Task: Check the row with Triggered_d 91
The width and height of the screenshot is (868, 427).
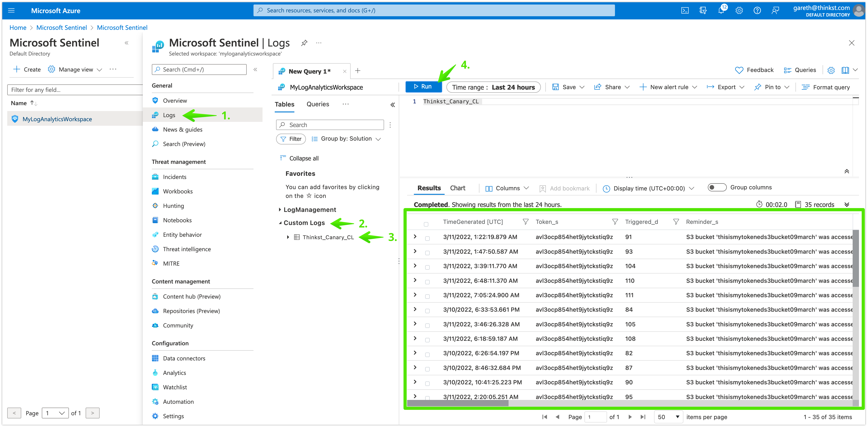Action: pyautogui.click(x=427, y=238)
